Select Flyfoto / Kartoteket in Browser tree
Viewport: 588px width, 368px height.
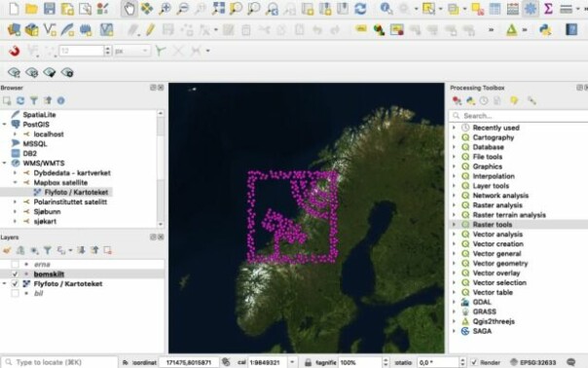point(76,192)
